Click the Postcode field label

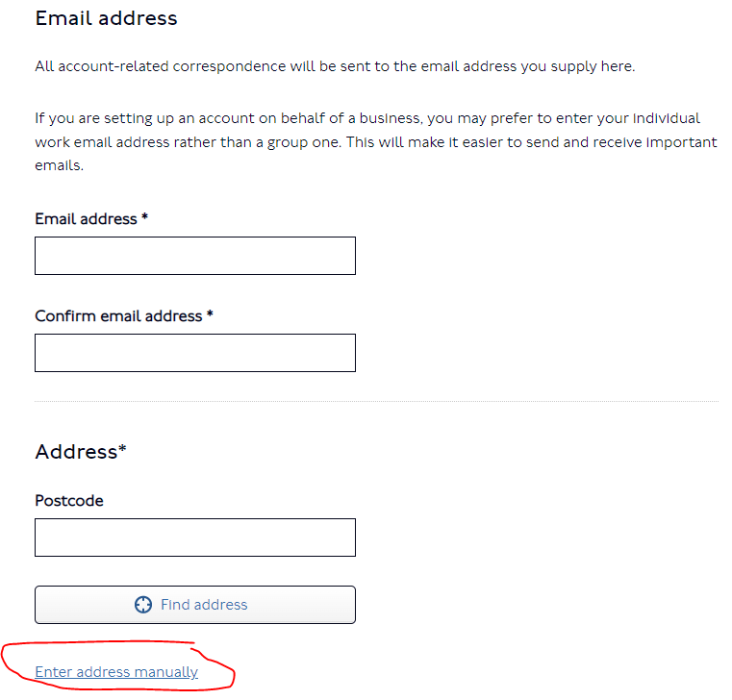tap(69, 501)
